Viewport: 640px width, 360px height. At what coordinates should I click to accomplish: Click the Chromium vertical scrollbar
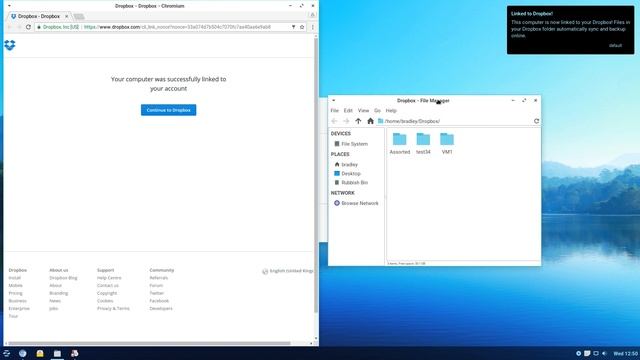coord(316,176)
